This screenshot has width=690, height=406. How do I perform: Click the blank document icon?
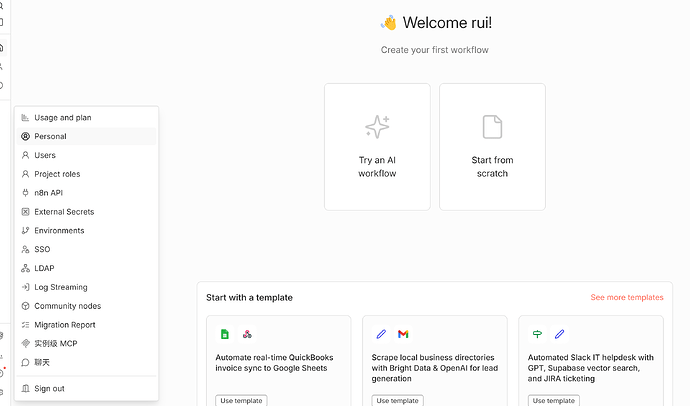click(x=492, y=127)
